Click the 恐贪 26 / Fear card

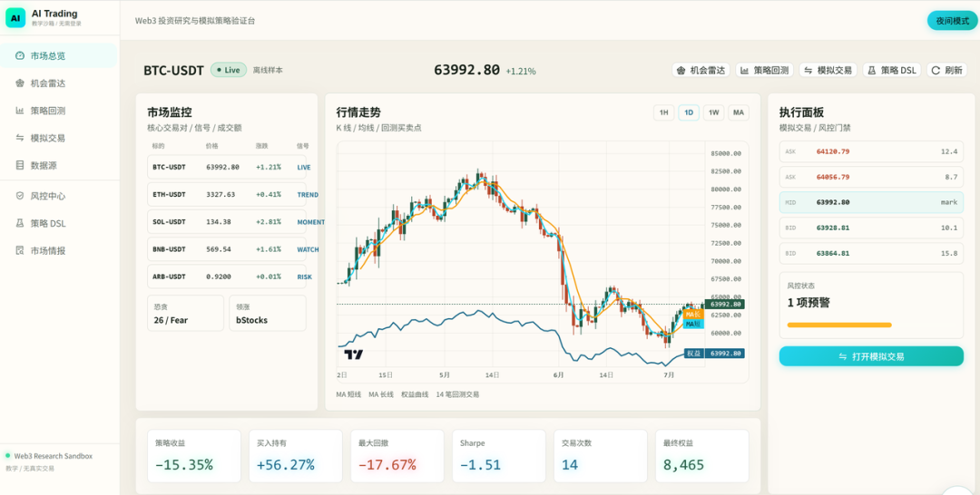click(x=186, y=314)
